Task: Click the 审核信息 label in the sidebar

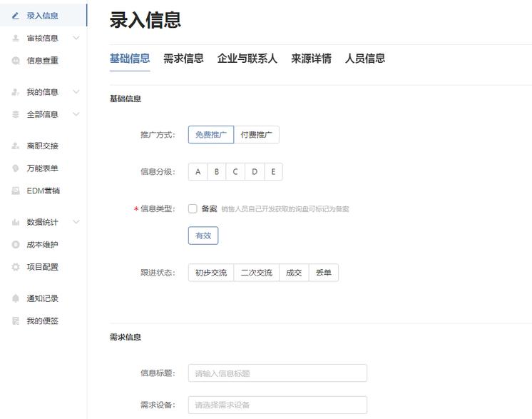Action: (x=42, y=38)
